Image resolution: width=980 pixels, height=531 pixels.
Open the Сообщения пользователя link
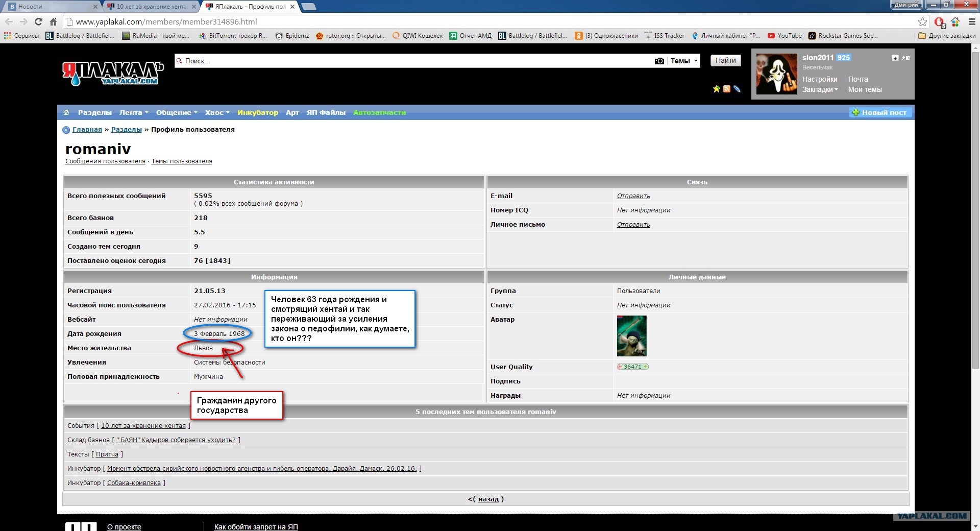tap(105, 161)
